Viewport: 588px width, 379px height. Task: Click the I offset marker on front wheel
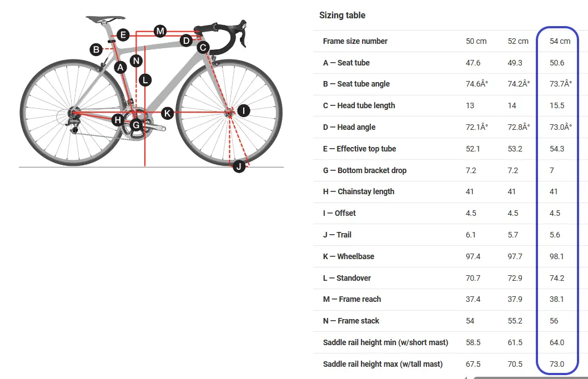pyautogui.click(x=243, y=111)
